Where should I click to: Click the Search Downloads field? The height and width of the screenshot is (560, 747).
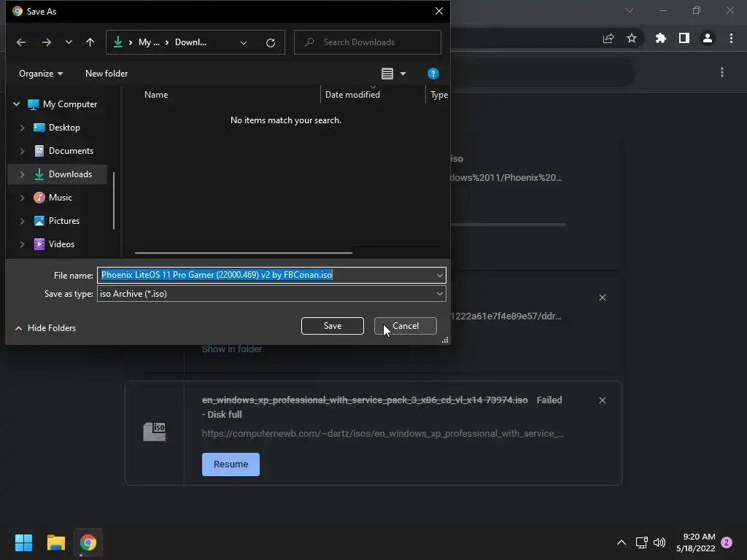(368, 42)
